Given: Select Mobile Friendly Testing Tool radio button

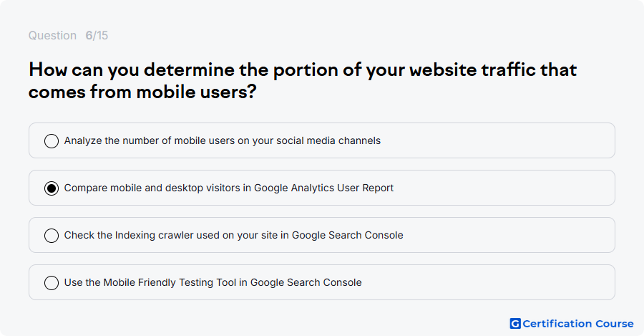Looking at the screenshot, I should [x=52, y=282].
